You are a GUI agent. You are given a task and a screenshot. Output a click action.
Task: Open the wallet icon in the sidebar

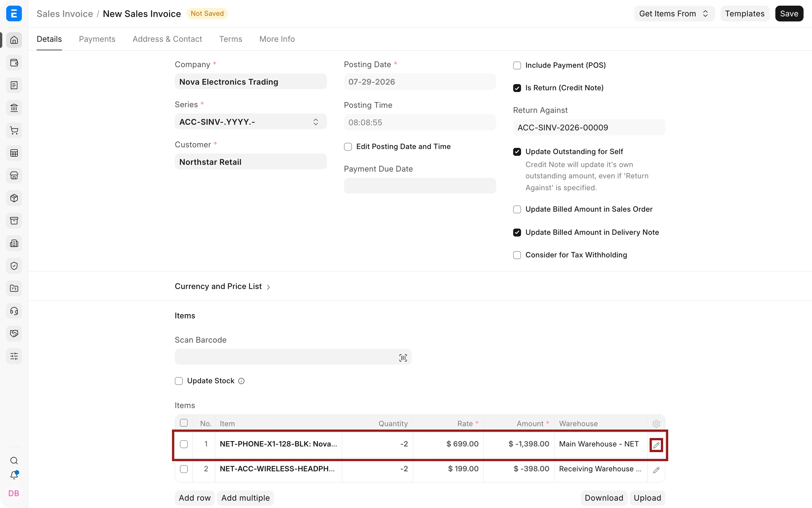(x=14, y=63)
